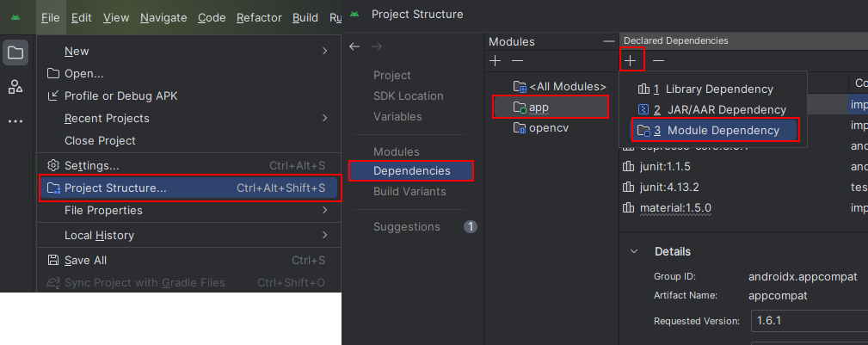Click the Android Studio logo icon
Image resolution: width=868 pixels, height=345 pixels.
pos(15,16)
